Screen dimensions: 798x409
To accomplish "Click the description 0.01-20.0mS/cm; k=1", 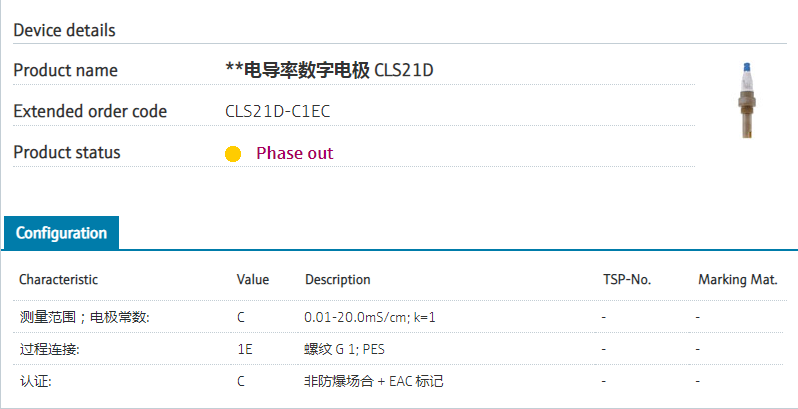I will (x=370, y=317).
